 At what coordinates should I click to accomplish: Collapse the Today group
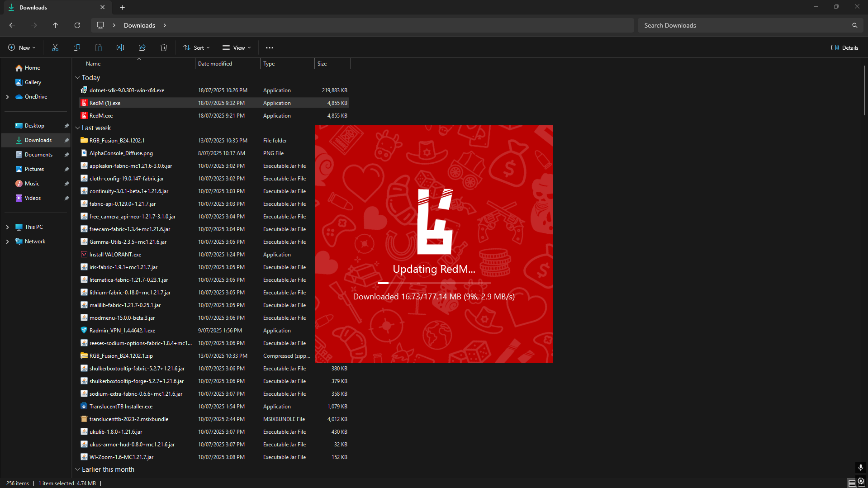(77, 78)
